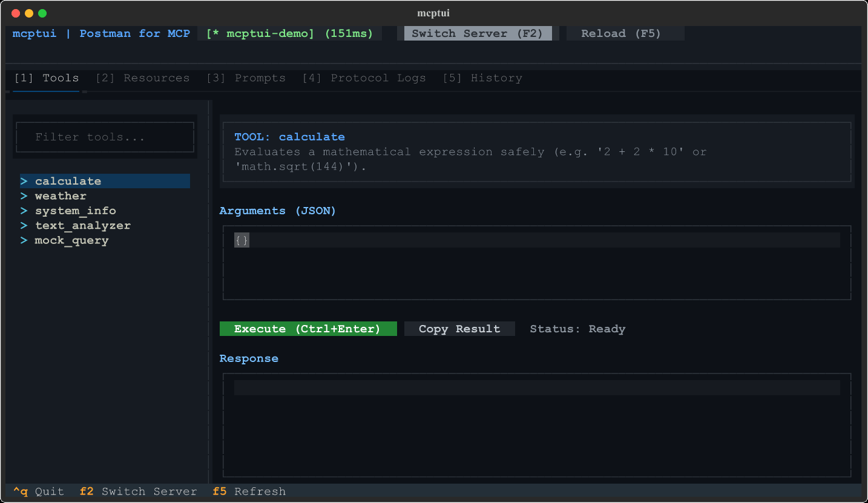Viewport: 868px width, 503px height.
Task: View the [4] Protocol Logs tab
Action: click(364, 78)
